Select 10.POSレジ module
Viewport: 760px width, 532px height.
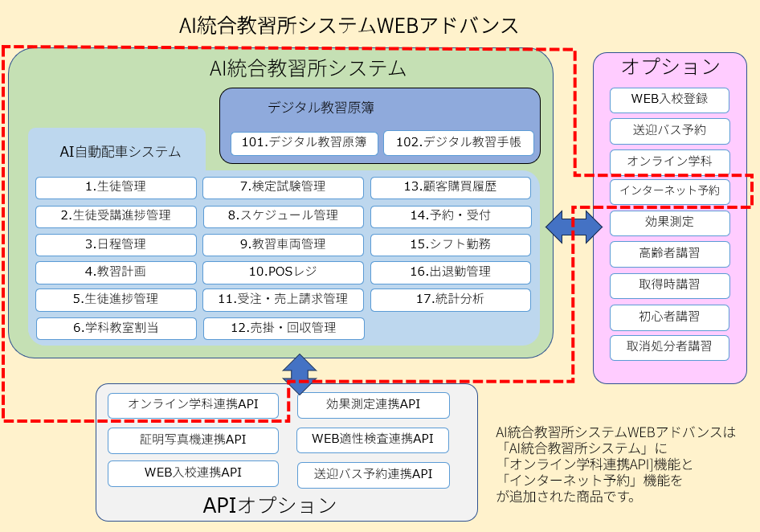point(283,272)
